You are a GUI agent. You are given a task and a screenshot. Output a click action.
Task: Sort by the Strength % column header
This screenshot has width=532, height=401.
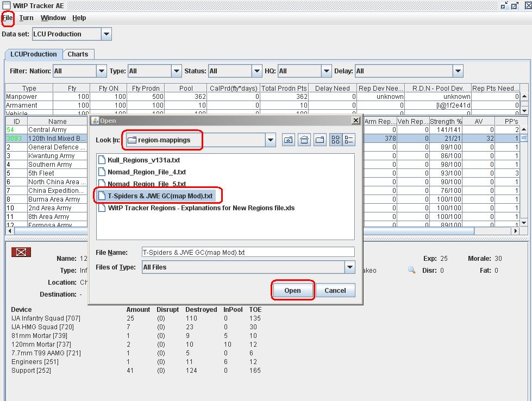[446, 121]
